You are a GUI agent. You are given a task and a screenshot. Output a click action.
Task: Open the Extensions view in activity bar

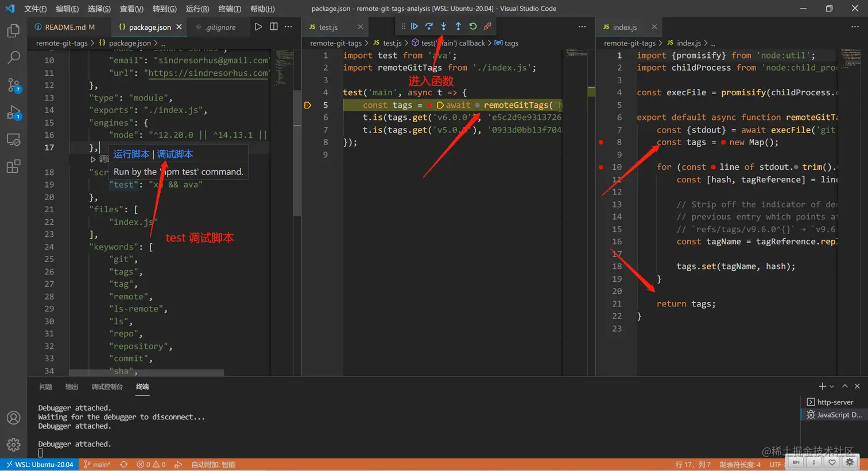coord(13,166)
